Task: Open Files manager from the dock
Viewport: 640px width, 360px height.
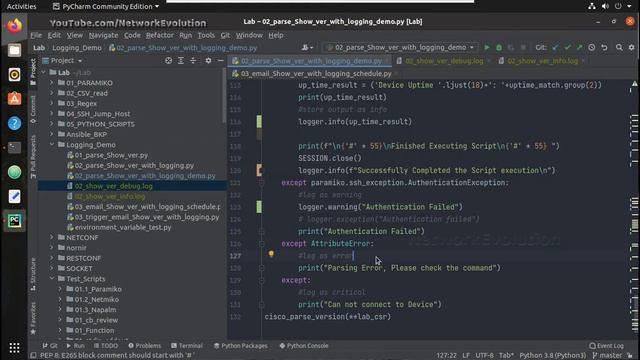Action: click(14, 50)
